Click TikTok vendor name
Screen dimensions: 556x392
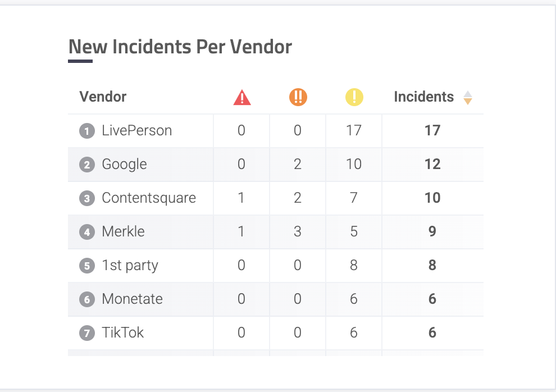(x=122, y=332)
